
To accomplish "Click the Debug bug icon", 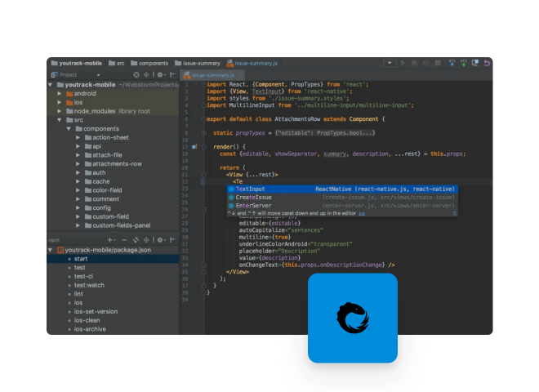I will pos(414,63).
